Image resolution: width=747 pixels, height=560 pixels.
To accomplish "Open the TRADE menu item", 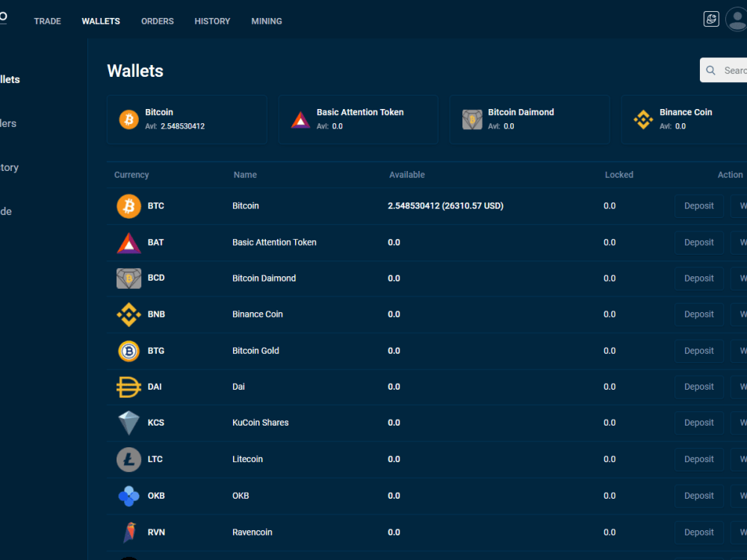I will click(x=47, y=21).
